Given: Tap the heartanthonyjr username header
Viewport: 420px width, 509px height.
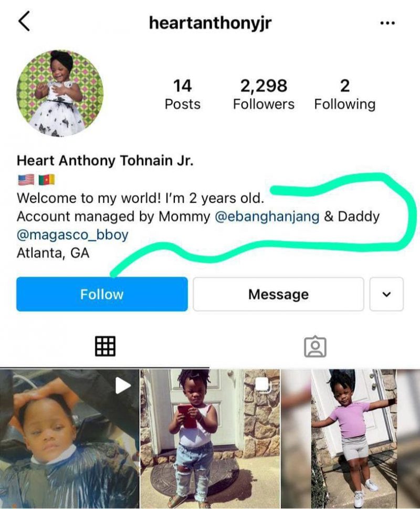Looking at the screenshot, I should pos(210,23).
